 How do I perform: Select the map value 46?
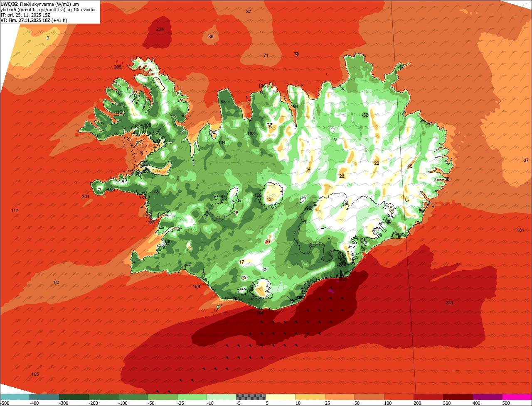[x=236, y=213]
